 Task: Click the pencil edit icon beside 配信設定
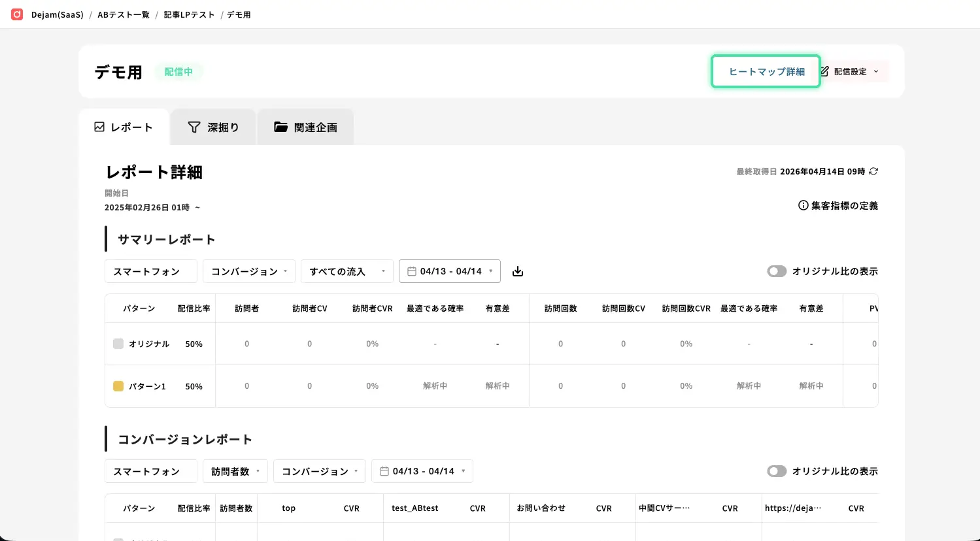(x=825, y=71)
